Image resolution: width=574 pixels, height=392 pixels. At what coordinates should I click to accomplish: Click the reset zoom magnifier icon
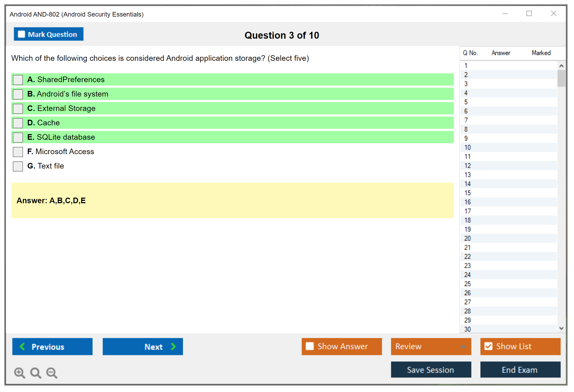point(36,373)
